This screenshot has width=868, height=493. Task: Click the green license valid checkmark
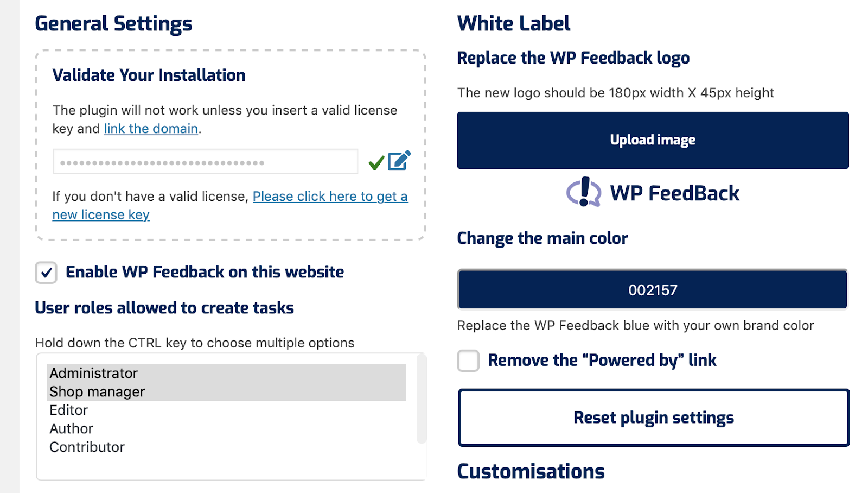point(376,162)
